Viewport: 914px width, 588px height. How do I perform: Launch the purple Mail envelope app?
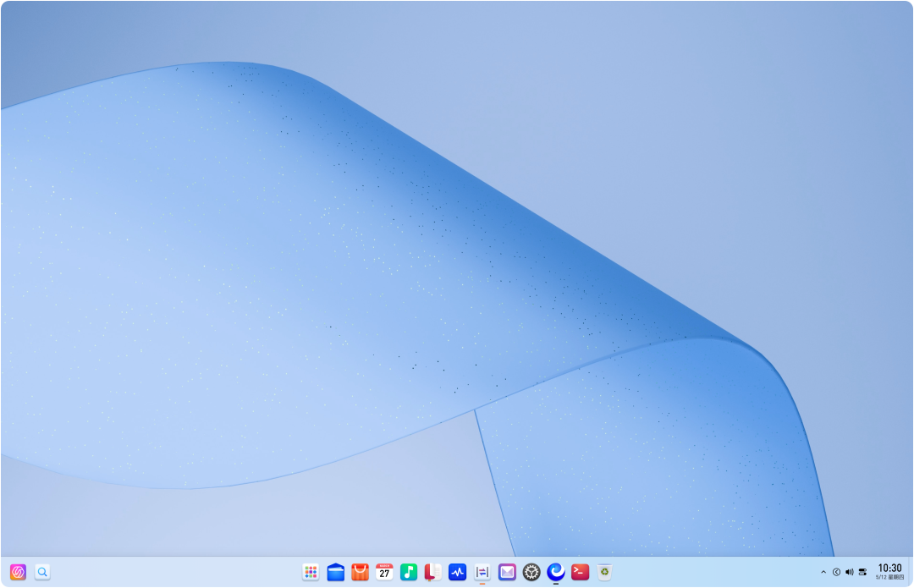[x=507, y=572]
